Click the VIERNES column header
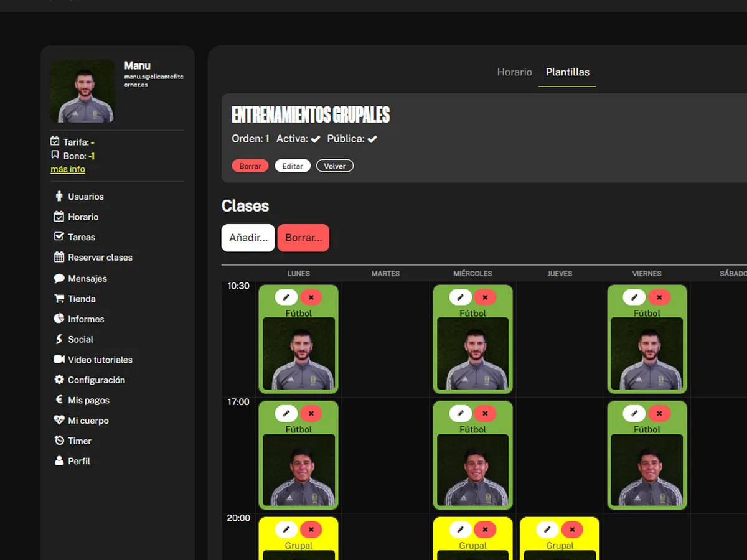The width and height of the screenshot is (747, 560). 647,274
